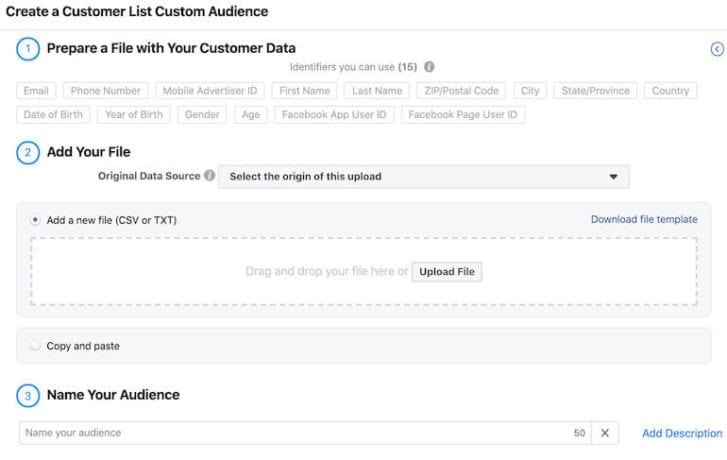This screenshot has width=727, height=460.
Task: Select the Add a new file radio button
Action: pos(36,219)
